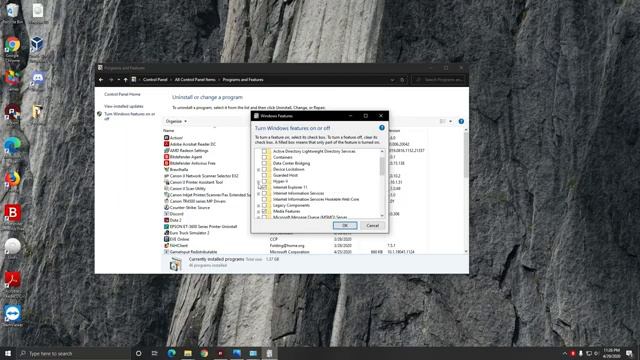Uncheck Internet Explorer 11 checkbox

pyautogui.click(x=264, y=187)
